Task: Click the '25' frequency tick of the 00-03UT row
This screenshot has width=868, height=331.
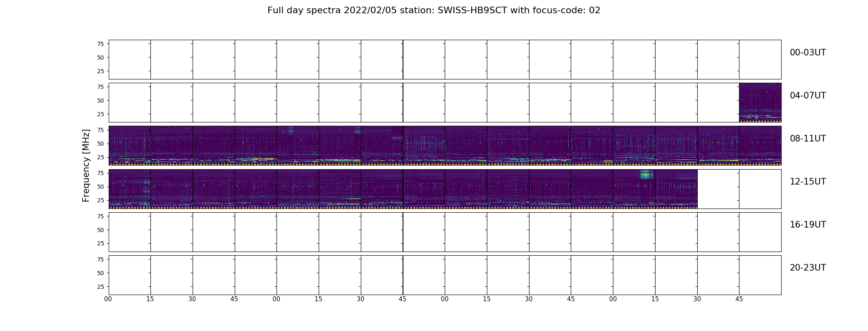Action: (100, 71)
